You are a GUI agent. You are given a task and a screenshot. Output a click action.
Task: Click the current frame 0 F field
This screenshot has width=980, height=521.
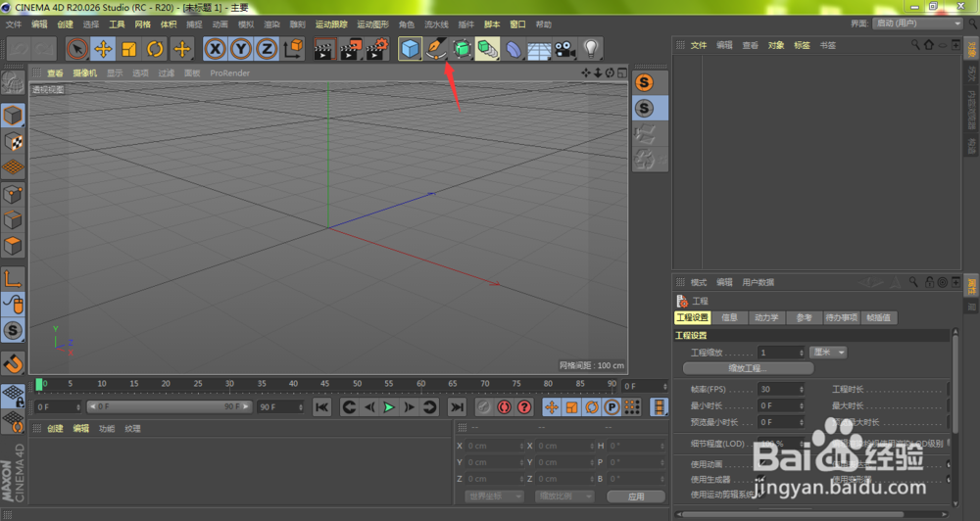pos(646,386)
